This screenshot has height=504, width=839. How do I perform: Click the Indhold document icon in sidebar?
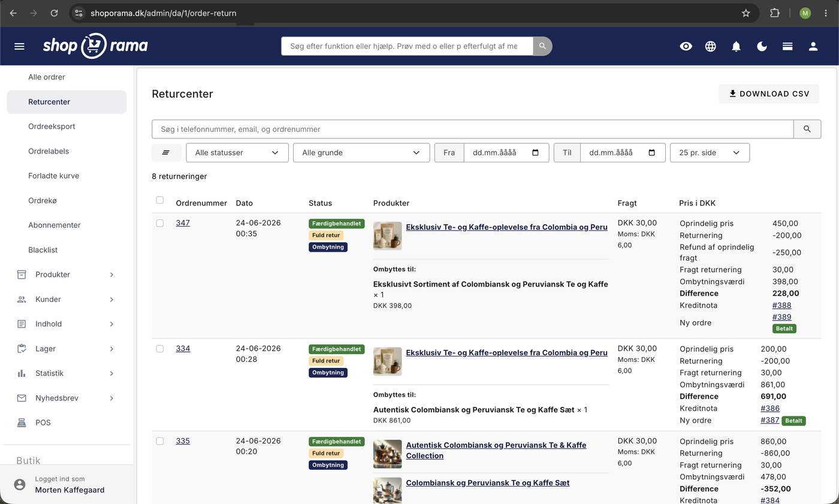point(22,324)
